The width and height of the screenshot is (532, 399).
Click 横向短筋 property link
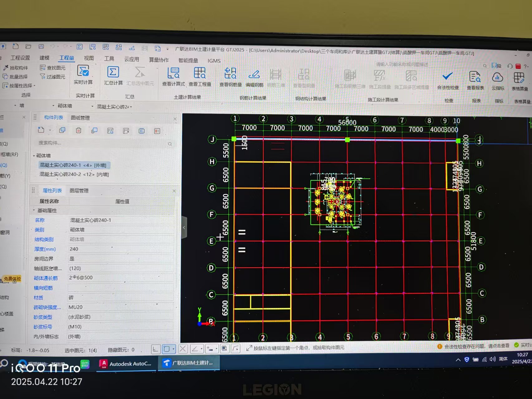click(43, 288)
